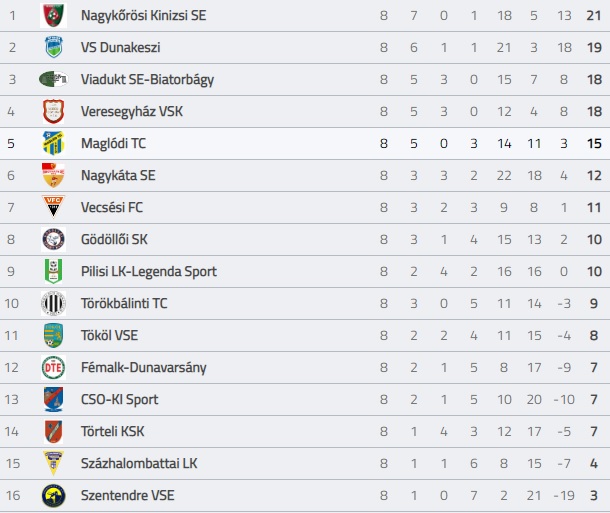Open the Pilisi LK-Legenda Sport team link
Screen dimensions: 610x513
tap(149, 271)
